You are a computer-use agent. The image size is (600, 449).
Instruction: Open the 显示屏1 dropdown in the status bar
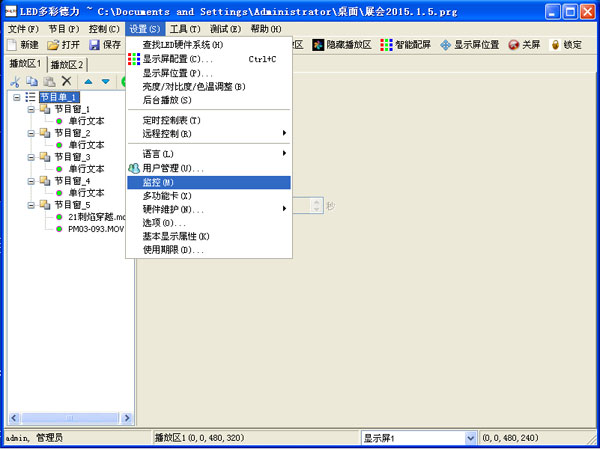471,438
